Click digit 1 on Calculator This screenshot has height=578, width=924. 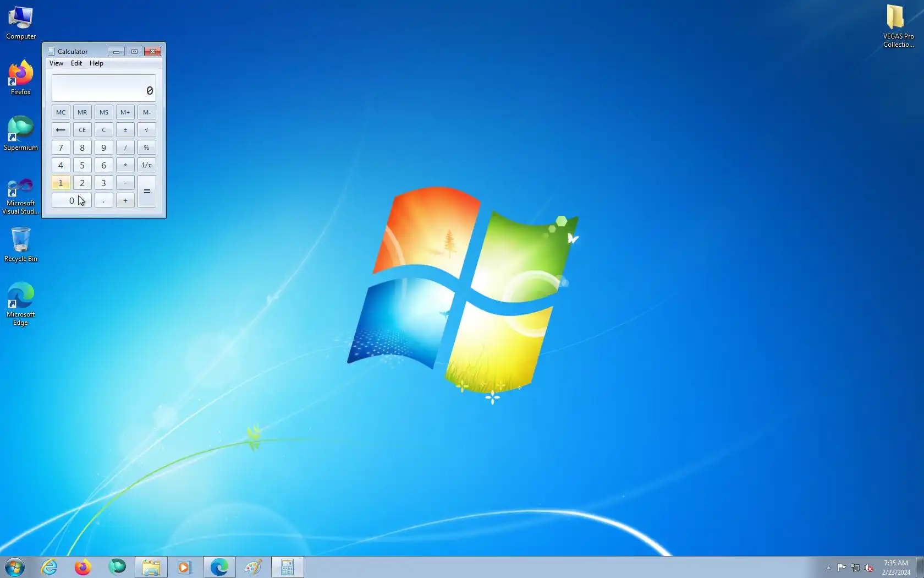(61, 183)
